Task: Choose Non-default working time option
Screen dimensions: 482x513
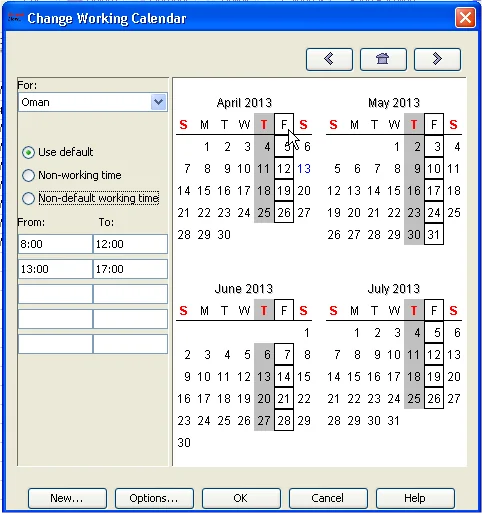Action: coord(29,198)
